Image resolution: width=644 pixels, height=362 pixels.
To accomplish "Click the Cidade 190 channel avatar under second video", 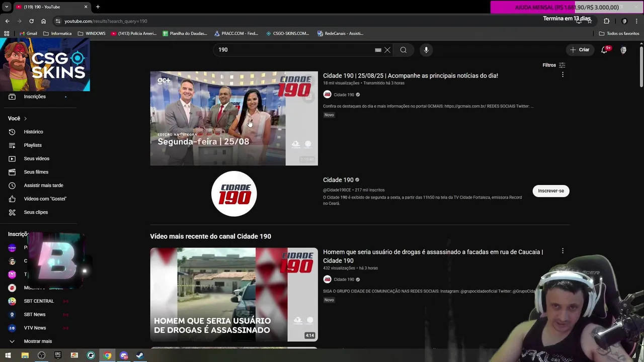I will click(x=327, y=279).
